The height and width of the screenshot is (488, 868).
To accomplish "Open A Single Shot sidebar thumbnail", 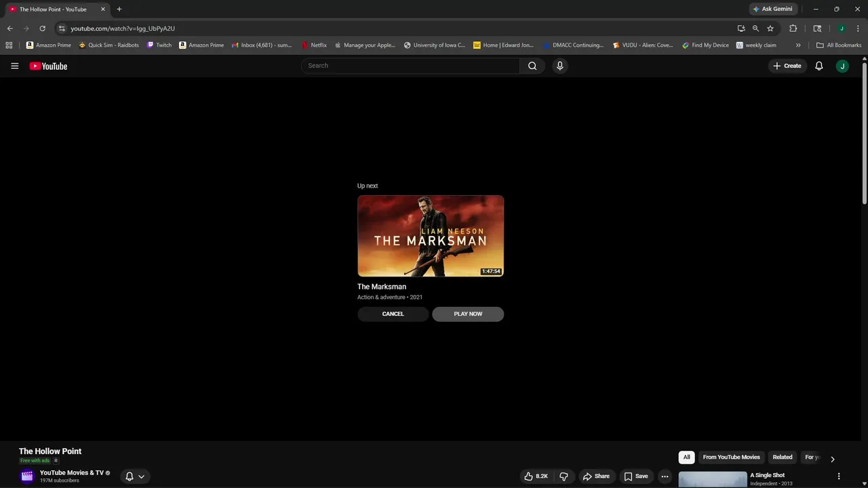I will [713, 479].
